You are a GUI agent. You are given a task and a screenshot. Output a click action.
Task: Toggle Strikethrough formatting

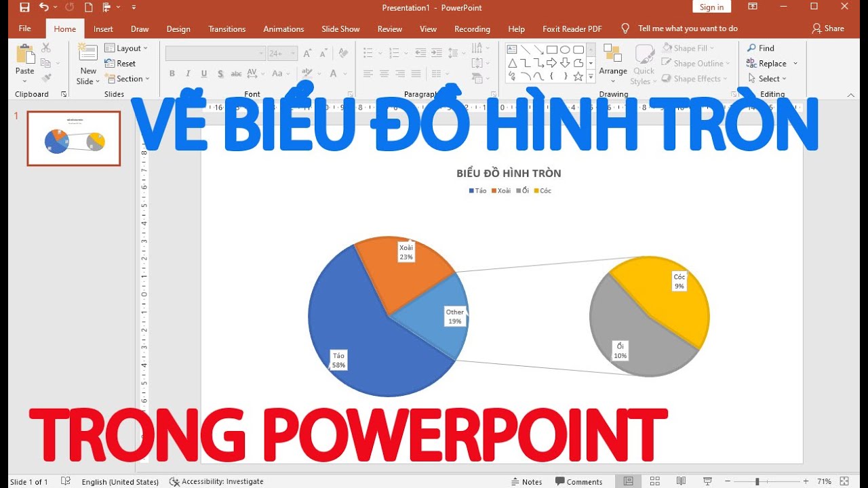click(236, 74)
